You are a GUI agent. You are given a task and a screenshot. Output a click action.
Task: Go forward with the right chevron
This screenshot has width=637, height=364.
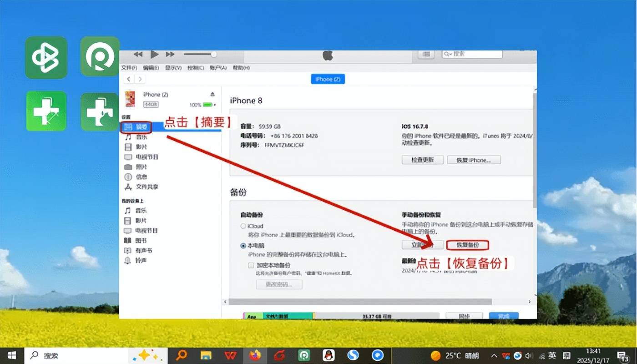(140, 79)
